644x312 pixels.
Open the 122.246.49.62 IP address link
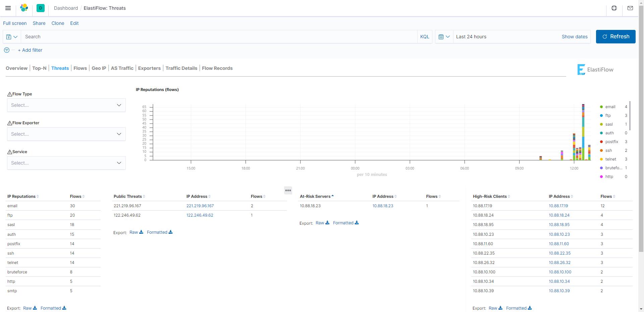coord(200,215)
